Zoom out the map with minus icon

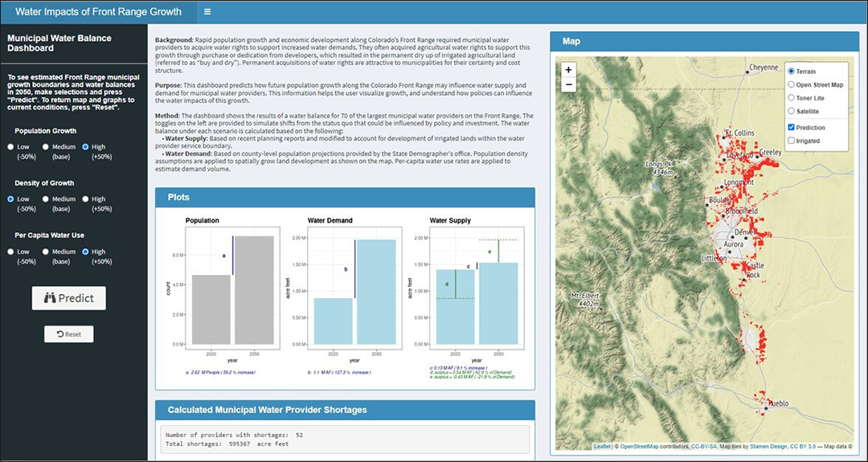[568, 84]
